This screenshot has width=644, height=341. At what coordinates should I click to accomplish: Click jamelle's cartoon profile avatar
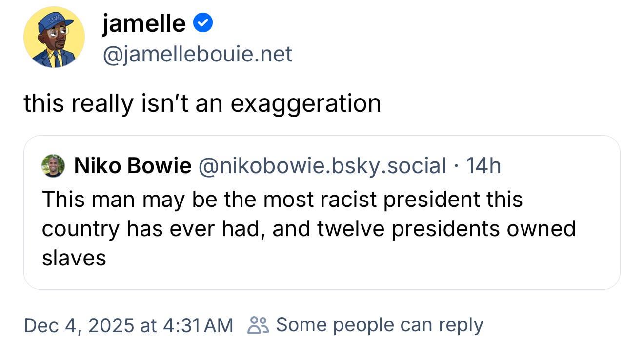click(54, 38)
